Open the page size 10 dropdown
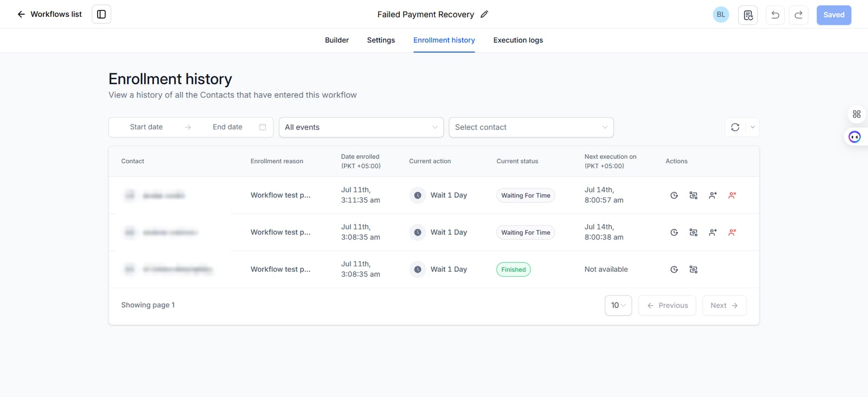Screen dimensions: 868x397 click(x=618, y=305)
